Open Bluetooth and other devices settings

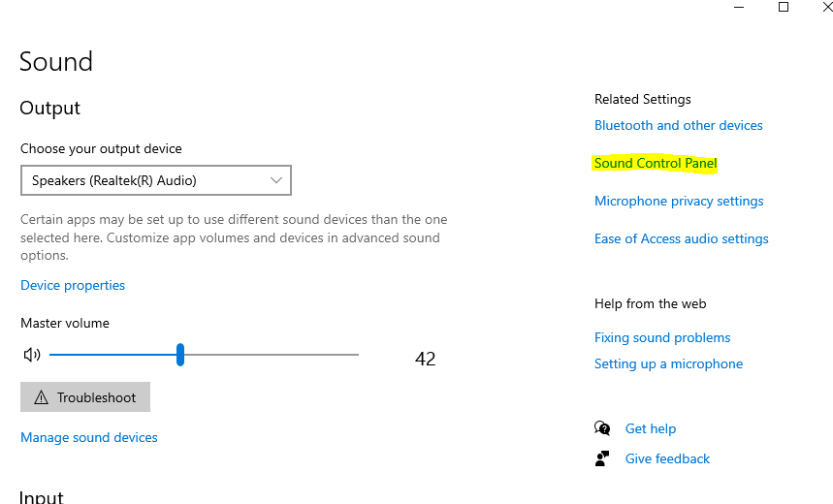coord(679,125)
